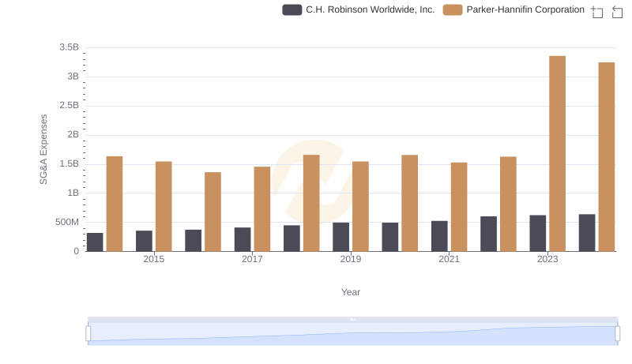The height and width of the screenshot is (364, 632).
Task: Click the Parker-Hannifin Corporation legend label
Action: [525, 9]
